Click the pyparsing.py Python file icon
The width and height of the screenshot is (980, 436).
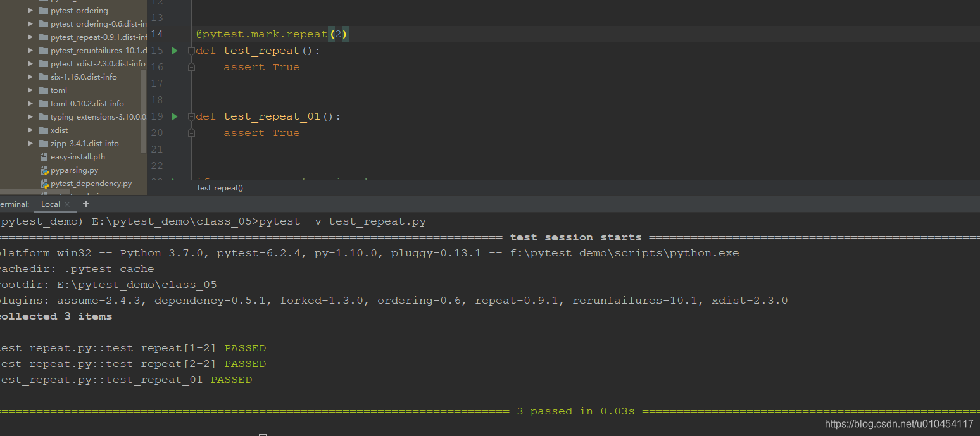point(44,170)
